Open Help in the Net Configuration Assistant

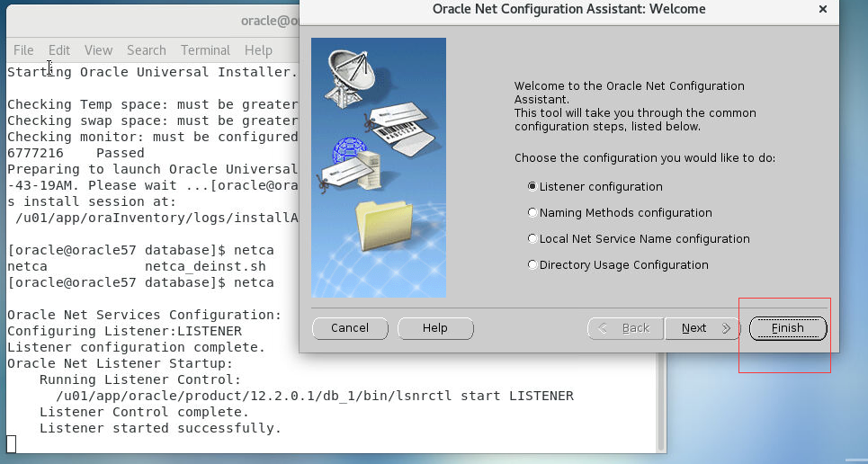coord(435,328)
